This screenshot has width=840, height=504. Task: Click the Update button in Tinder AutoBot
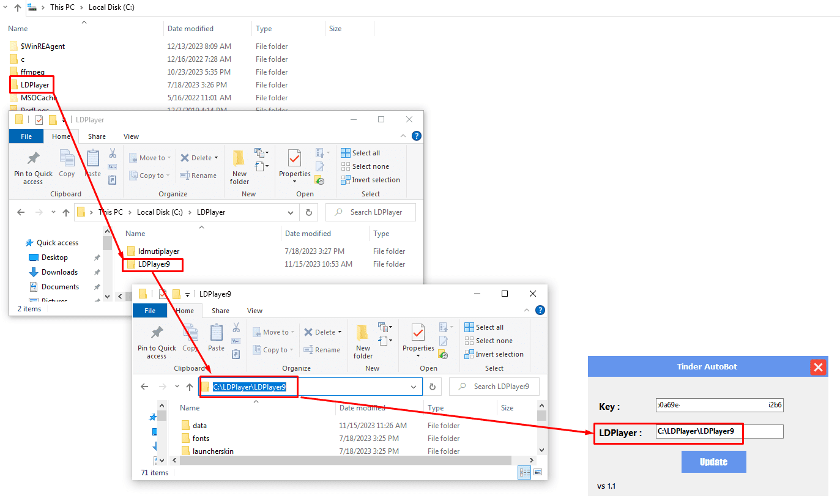click(714, 462)
